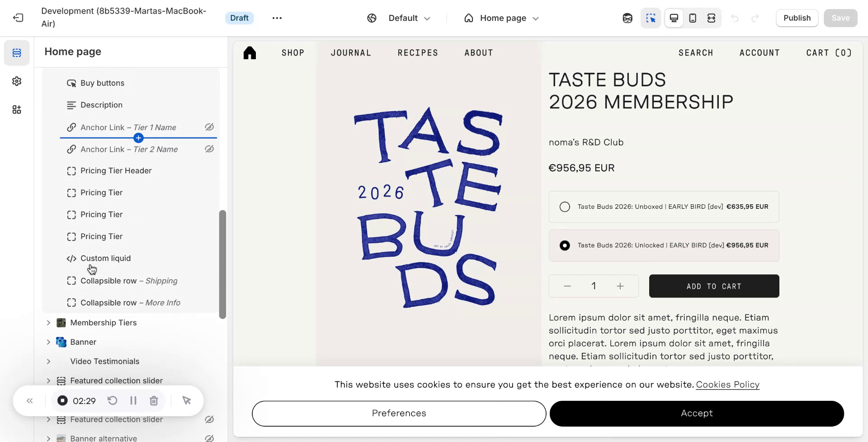Click the Publish button
Viewport: 868px width, 442px height.
tap(797, 18)
